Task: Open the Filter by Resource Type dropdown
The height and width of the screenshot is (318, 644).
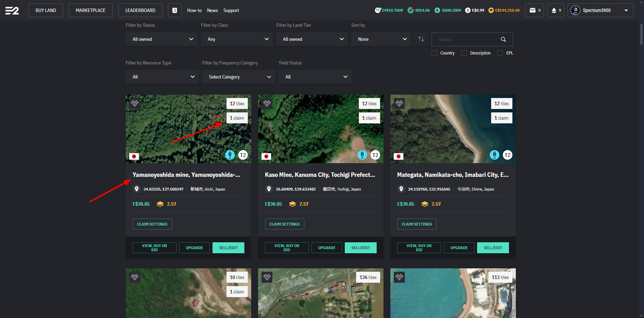Action: click(162, 77)
